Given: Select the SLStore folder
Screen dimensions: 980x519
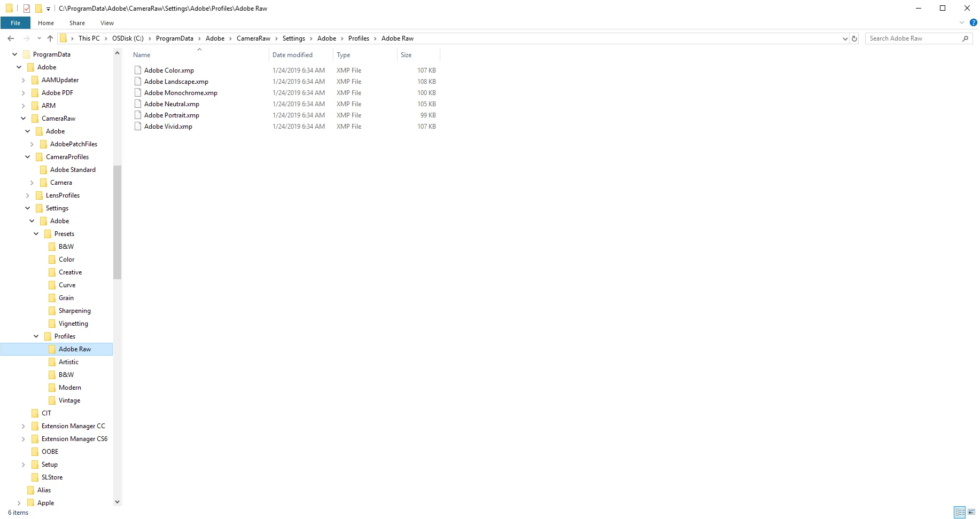Looking at the screenshot, I should pos(52,477).
